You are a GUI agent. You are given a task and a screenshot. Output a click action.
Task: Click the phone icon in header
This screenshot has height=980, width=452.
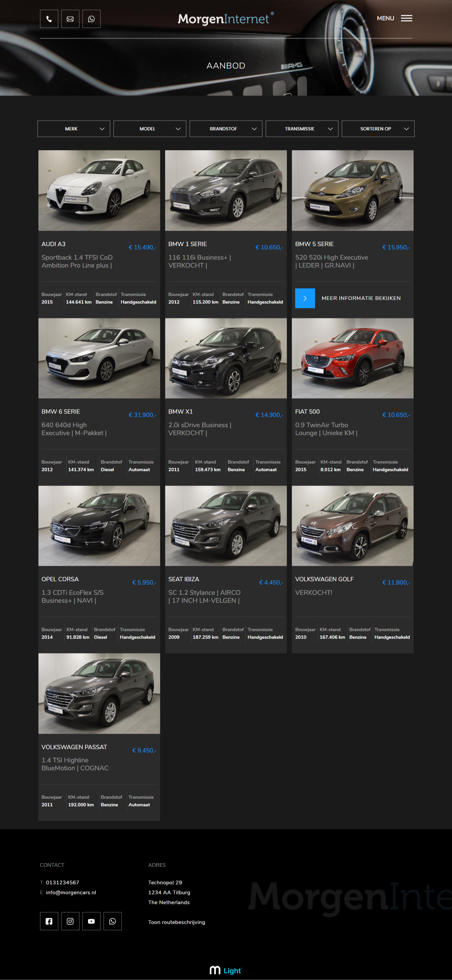[49, 19]
